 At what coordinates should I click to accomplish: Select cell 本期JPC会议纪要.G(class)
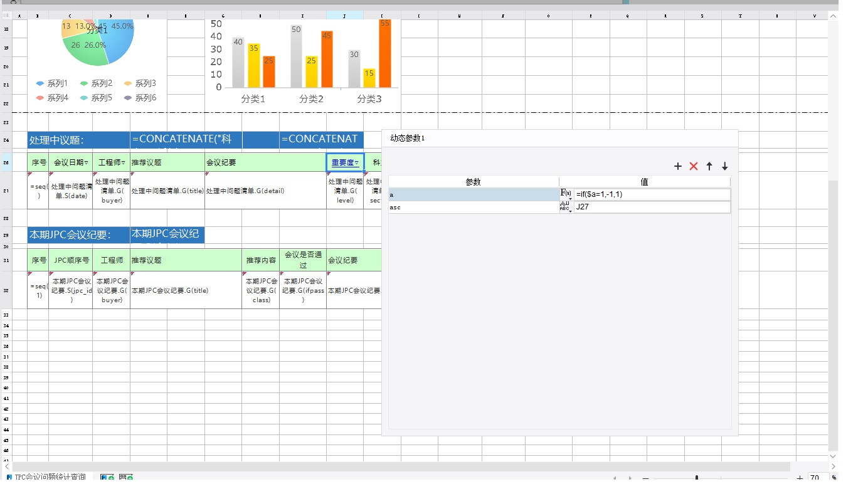[x=261, y=290]
